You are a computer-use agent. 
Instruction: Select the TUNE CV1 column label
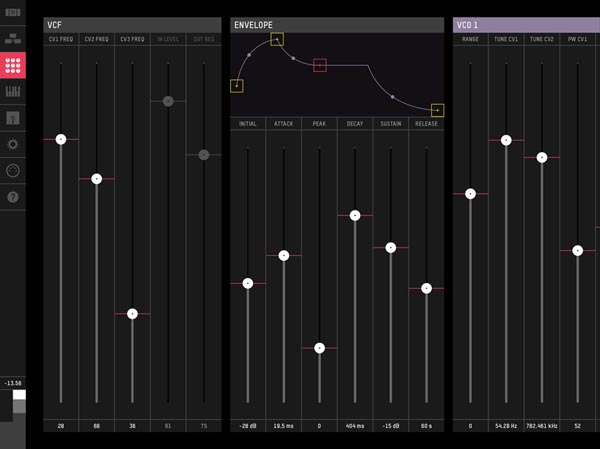coord(506,39)
